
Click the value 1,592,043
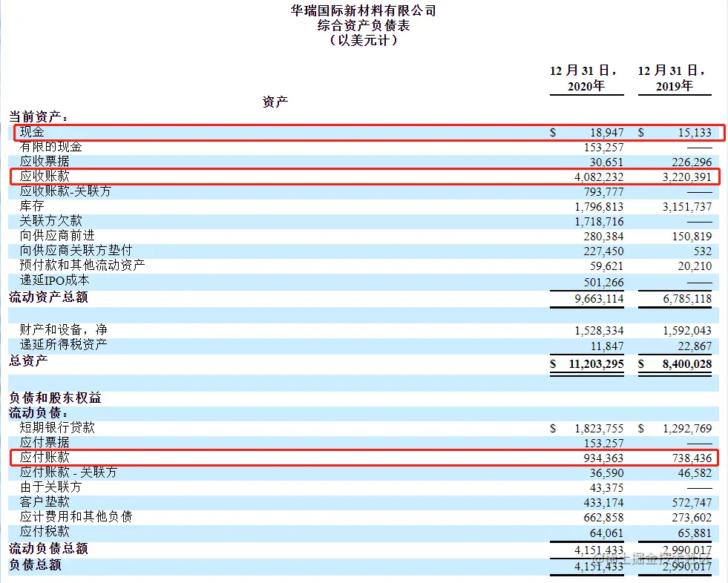(687, 331)
